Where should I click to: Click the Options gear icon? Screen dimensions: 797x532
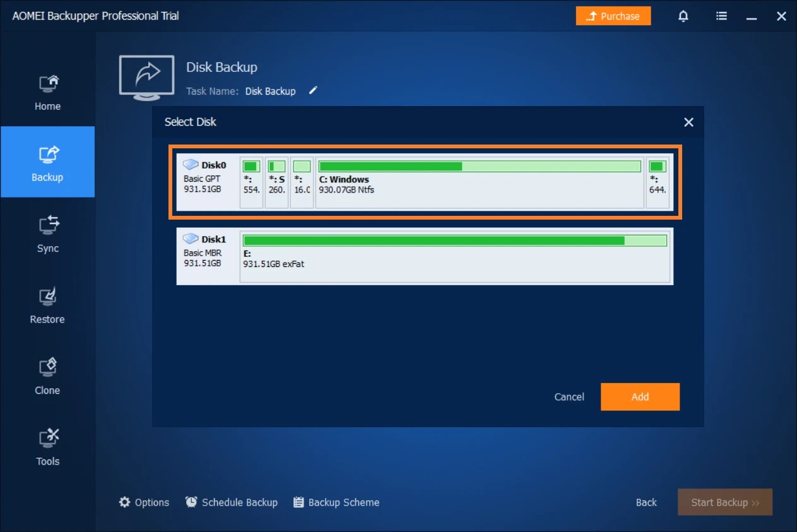pos(125,502)
